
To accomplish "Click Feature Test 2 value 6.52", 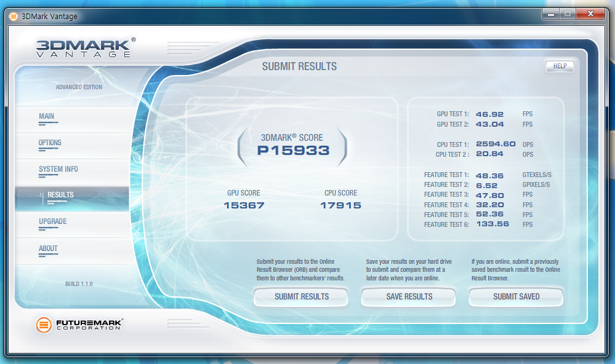I will click(x=486, y=186).
